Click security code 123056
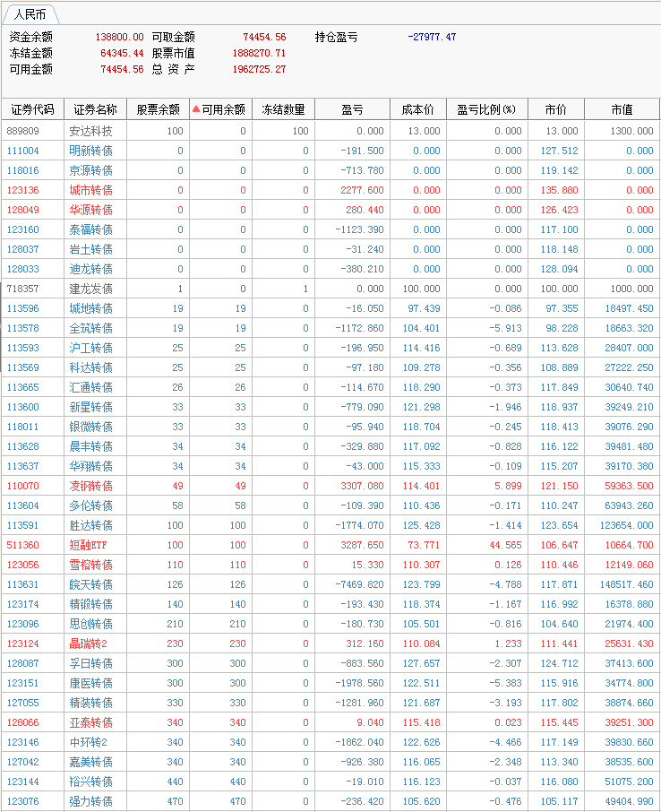The width and height of the screenshot is (661, 812). (22, 565)
